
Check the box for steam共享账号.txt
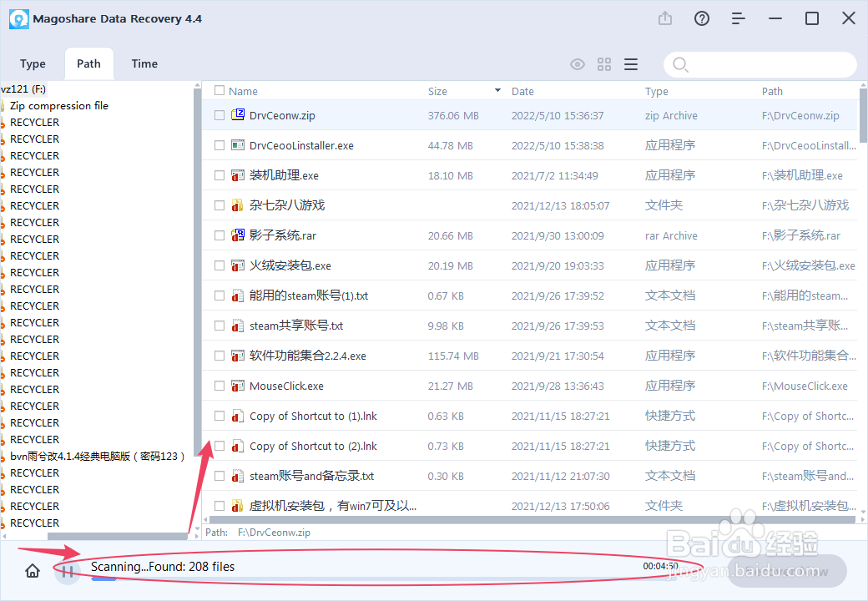tap(220, 326)
